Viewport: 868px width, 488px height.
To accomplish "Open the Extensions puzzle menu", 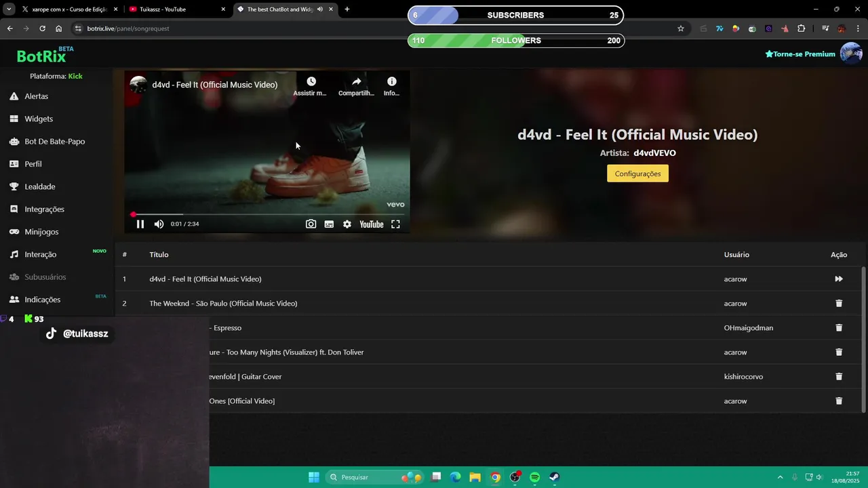I will point(802,28).
